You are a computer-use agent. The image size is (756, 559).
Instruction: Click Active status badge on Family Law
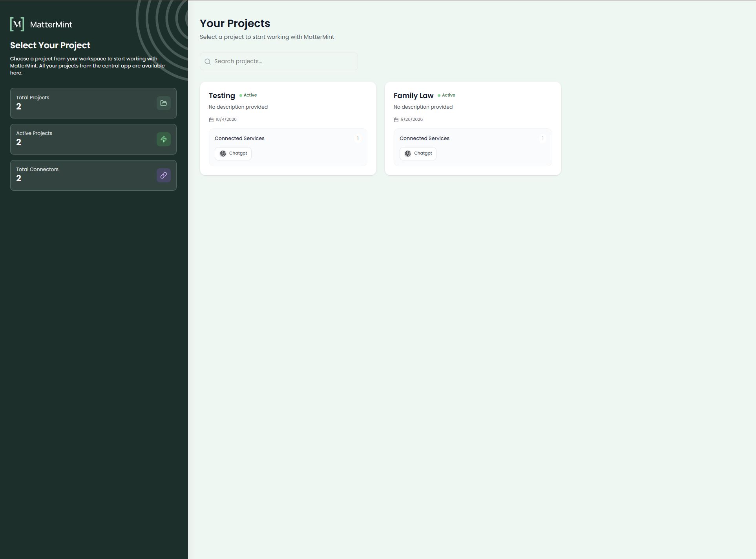point(446,95)
